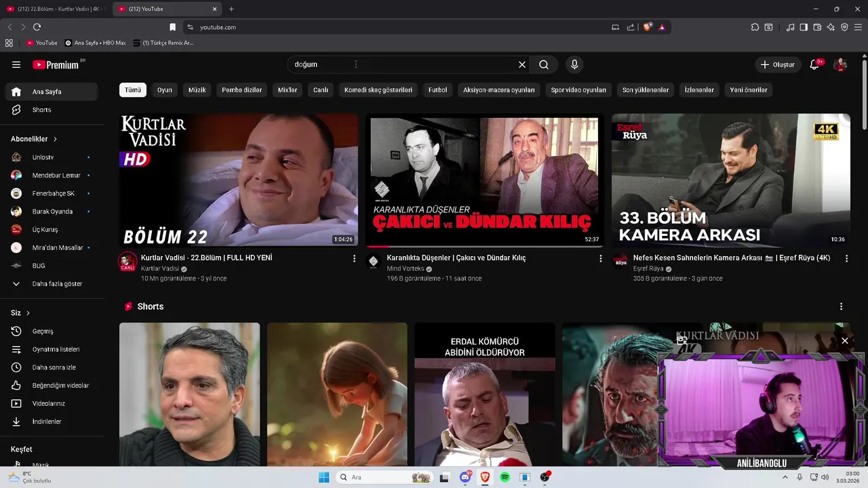The height and width of the screenshot is (488, 868).
Task: Open Beğendiğim videolar list
Action: coord(52,386)
